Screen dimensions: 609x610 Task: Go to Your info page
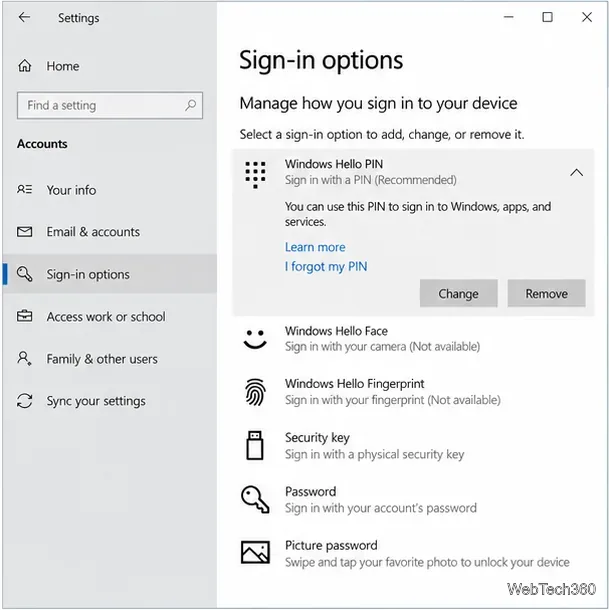[110, 190]
